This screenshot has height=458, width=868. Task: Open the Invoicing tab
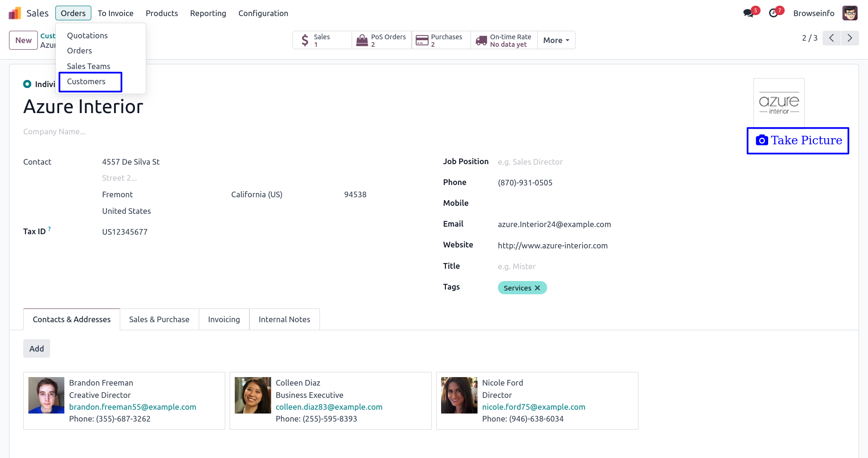[x=224, y=319]
